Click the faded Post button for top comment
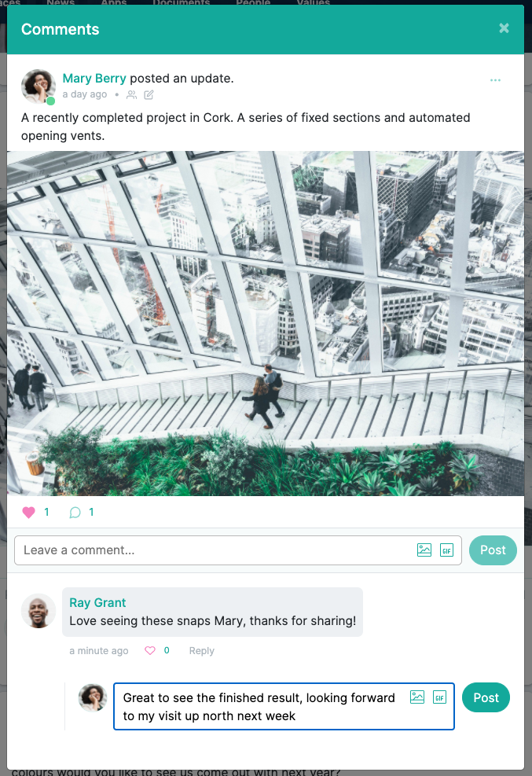532x776 pixels. 493,550
